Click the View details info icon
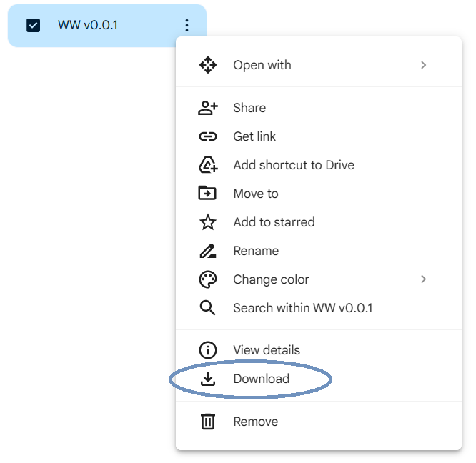The width and height of the screenshot is (476, 463). 207,350
